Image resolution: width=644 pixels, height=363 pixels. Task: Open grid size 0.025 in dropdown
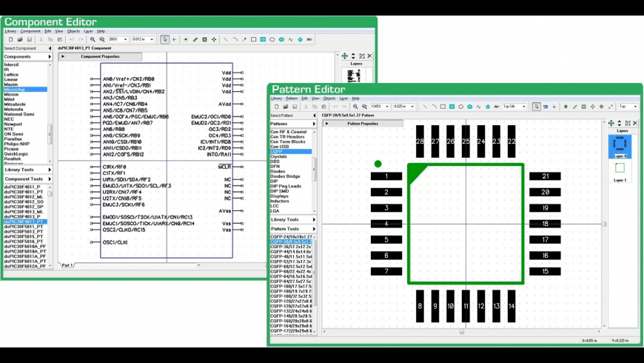click(412, 107)
